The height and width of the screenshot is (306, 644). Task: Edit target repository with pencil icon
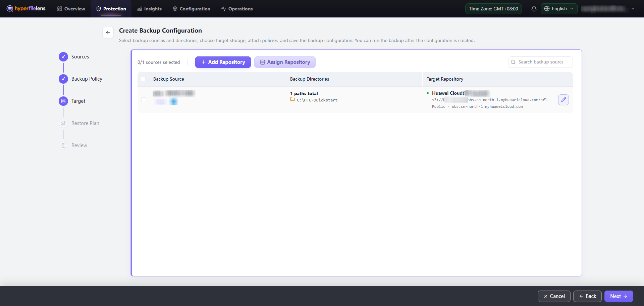[x=563, y=100]
